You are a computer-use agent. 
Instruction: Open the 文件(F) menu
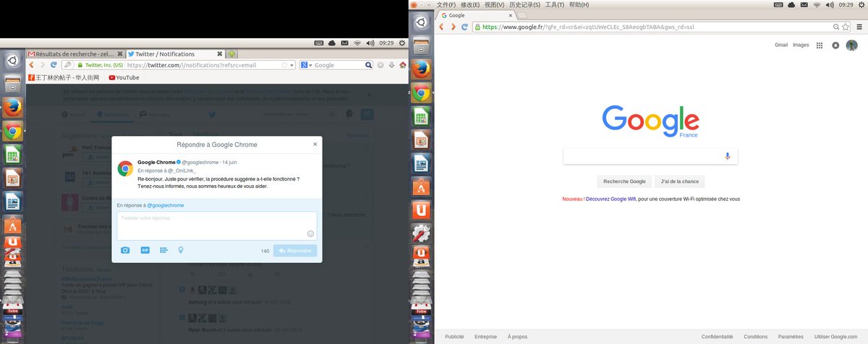pyautogui.click(x=448, y=4)
